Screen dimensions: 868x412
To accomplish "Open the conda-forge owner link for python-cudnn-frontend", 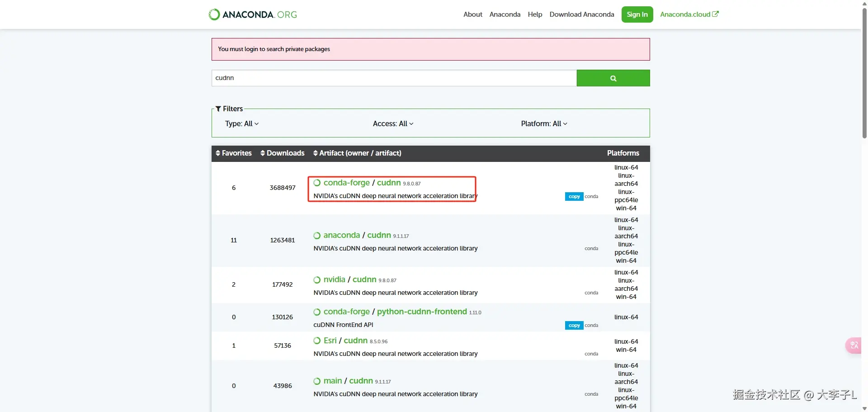I will [347, 312].
